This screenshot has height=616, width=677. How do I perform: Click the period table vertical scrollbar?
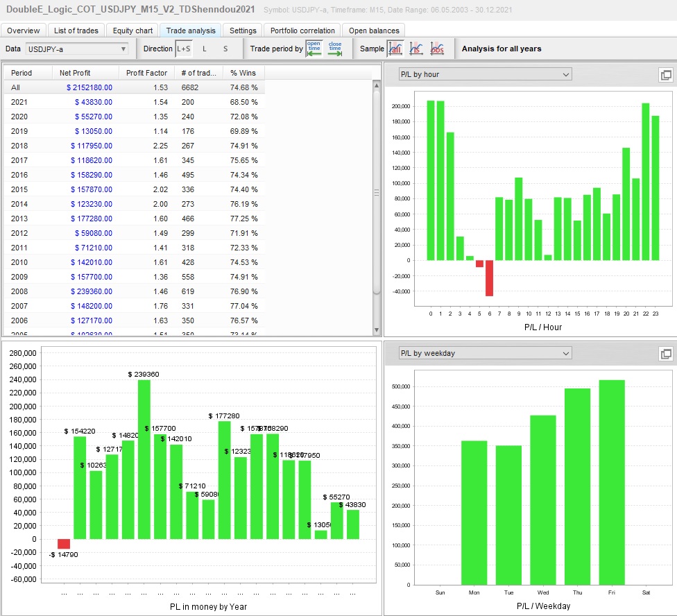click(377, 192)
